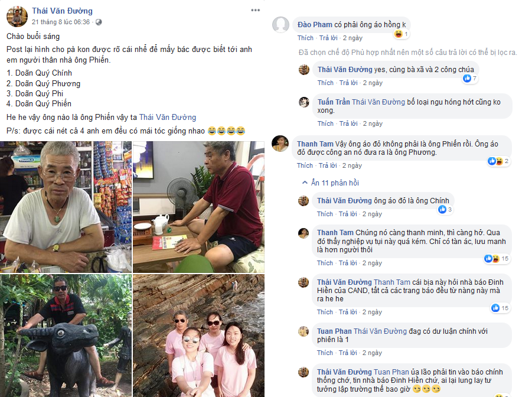Viewport: 532px width, 397px height.
Task: Open Thái Văn Đường's profile from post header name
Action: click(x=62, y=11)
